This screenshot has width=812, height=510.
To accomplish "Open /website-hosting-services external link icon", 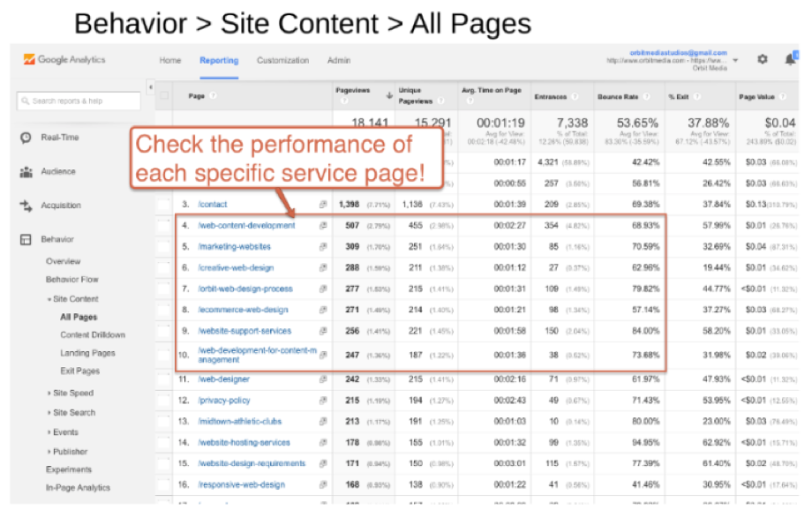I will (x=323, y=443).
